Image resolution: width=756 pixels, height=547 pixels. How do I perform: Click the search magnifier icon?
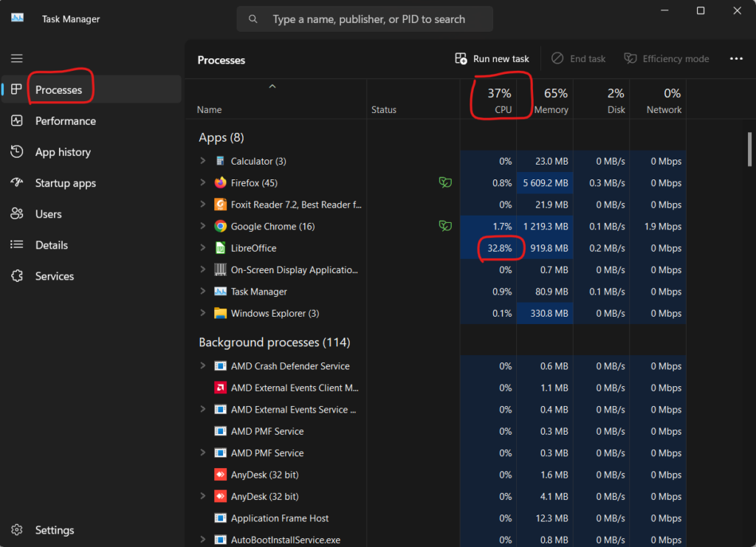(252, 18)
